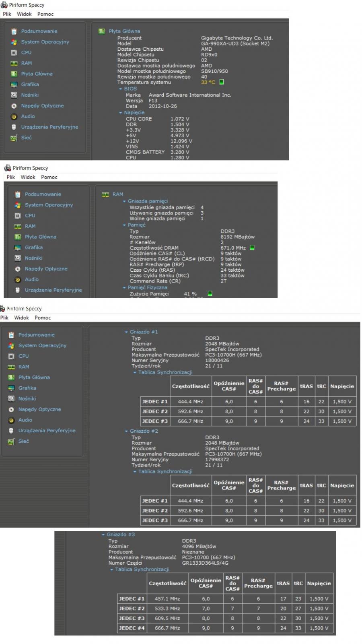The image size is (362, 644).
Task: Click green indicator beside 41 % memory usage
Action: click(x=210, y=293)
